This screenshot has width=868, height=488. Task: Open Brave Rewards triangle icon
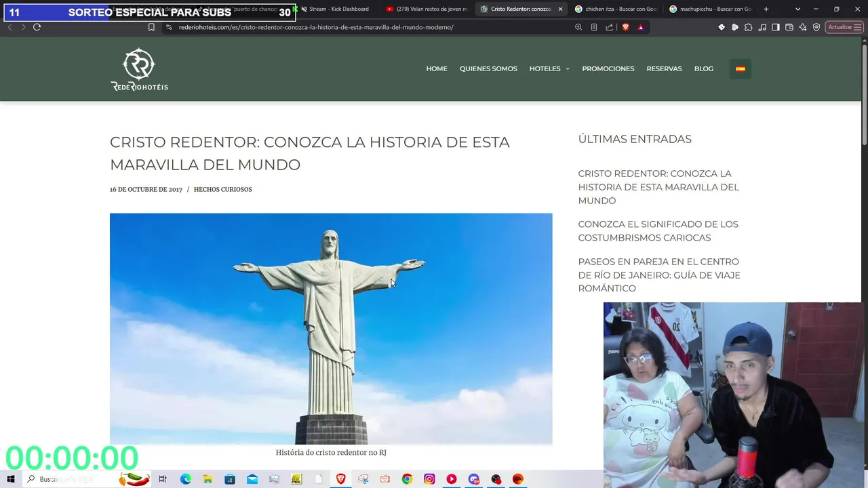tap(641, 27)
